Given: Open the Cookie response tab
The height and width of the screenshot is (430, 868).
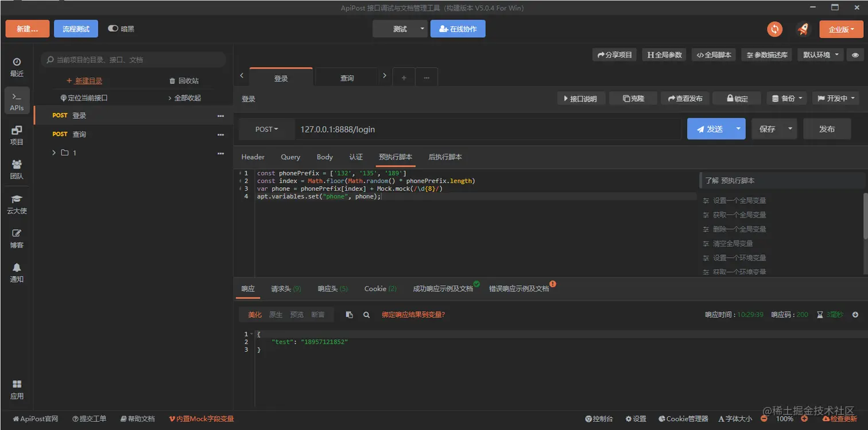Looking at the screenshot, I should [x=380, y=289].
